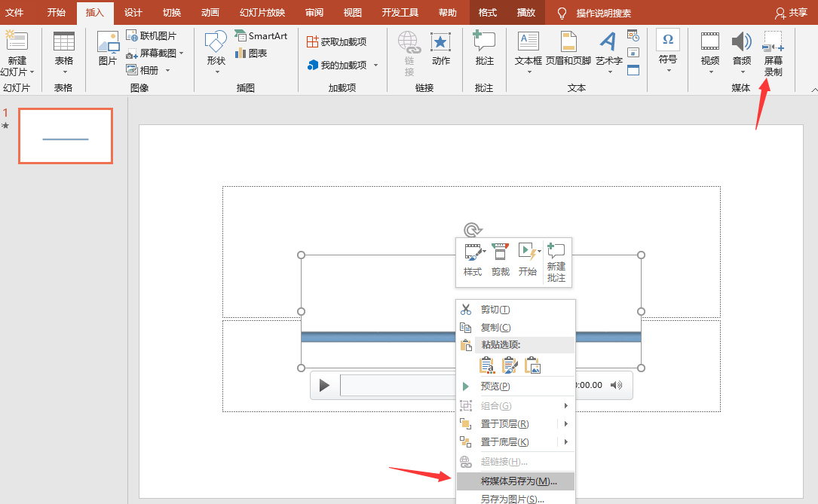Image resolution: width=818 pixels, height=504 pixels.
Task: Click the 屏幕录制 screen recording icon
Action: click(773, 41)
